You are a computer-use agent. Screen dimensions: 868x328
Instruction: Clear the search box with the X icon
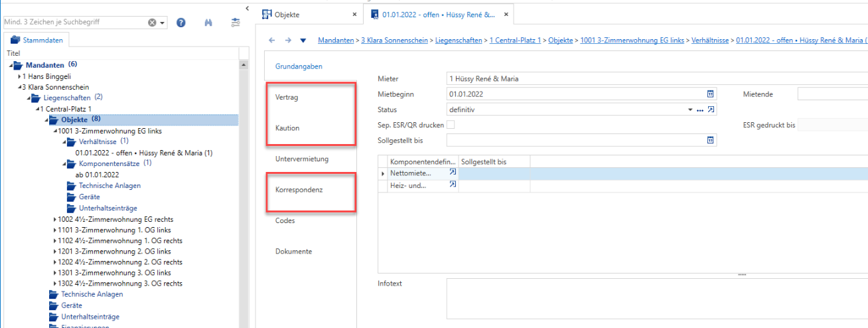tap(153, 23)
